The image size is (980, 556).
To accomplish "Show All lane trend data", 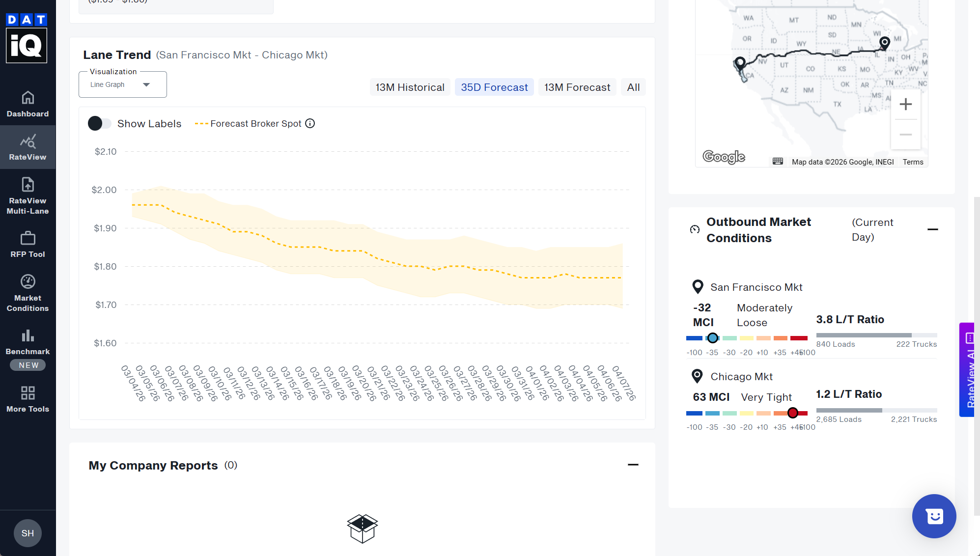I will pos(633,87).
